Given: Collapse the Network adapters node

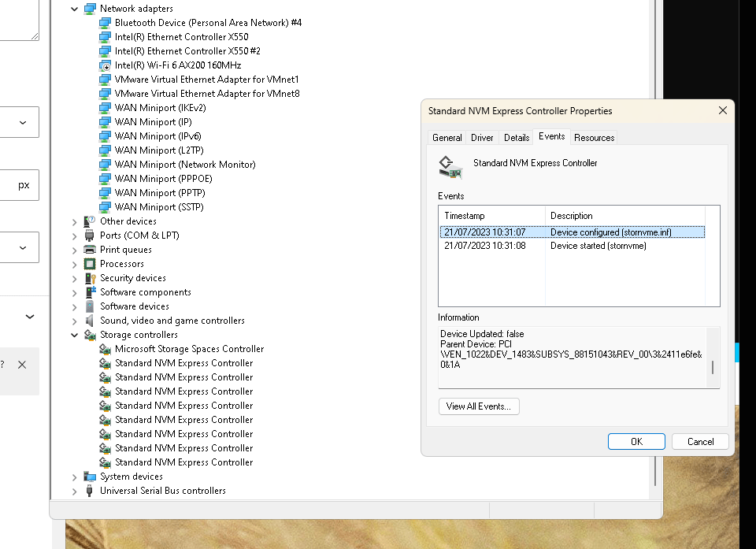Looking at the screenshot, I should pos(74,9).
